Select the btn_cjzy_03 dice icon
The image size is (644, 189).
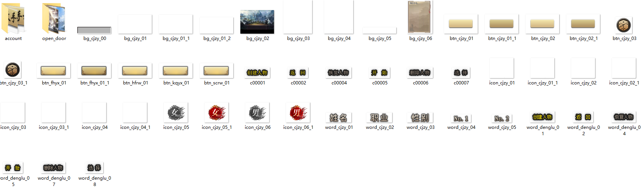coord(624,25)
